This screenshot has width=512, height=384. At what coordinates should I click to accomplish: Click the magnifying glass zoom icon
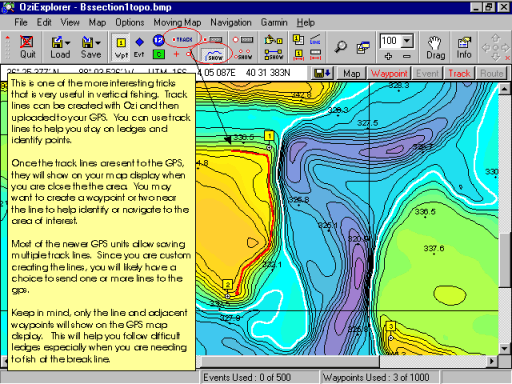(x=341, y=47)
